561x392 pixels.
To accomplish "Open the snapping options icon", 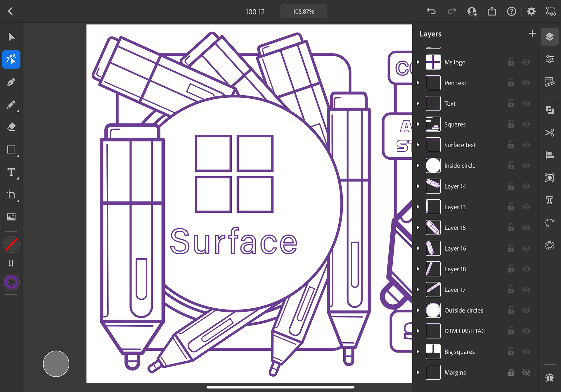I will (551, 11).
